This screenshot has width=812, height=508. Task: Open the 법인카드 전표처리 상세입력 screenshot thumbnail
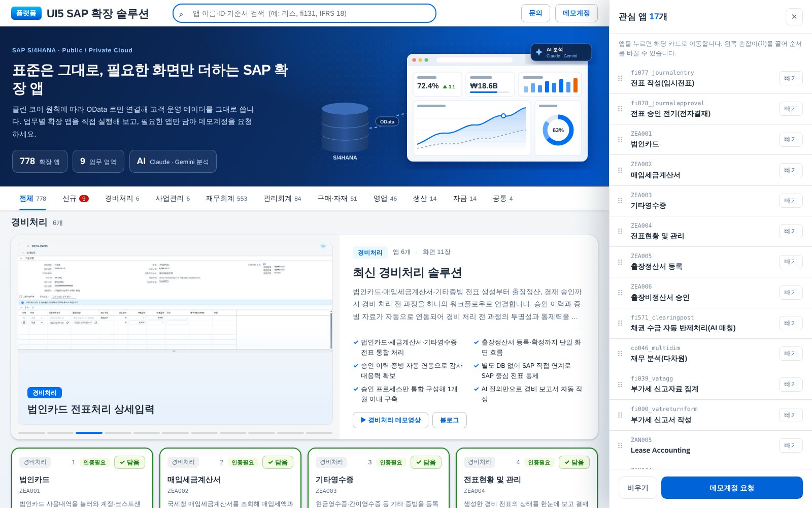coord(175,333)
